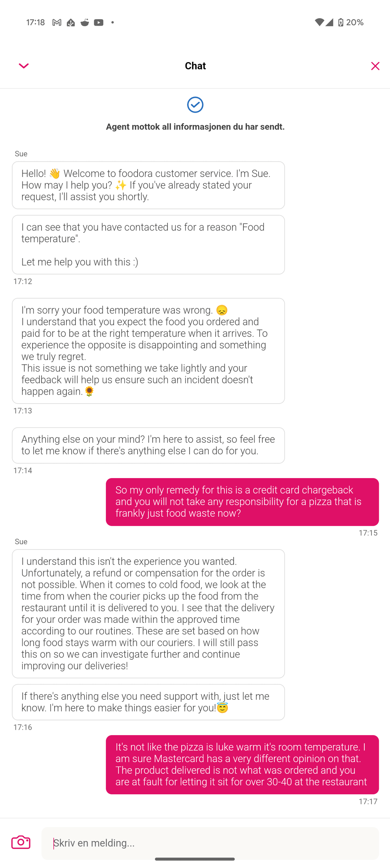Tap the Wi-Fi signal icon in status bar
The image size is (390, 868).
[x=319, y=22]
